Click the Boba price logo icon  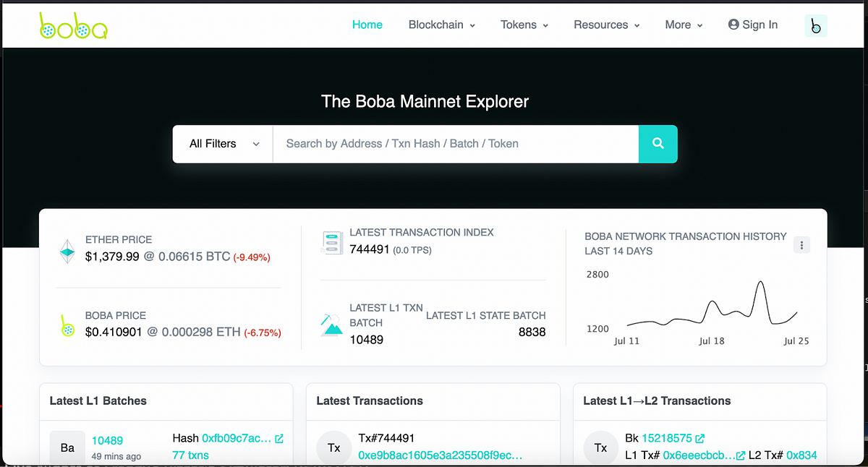point(67,326)
